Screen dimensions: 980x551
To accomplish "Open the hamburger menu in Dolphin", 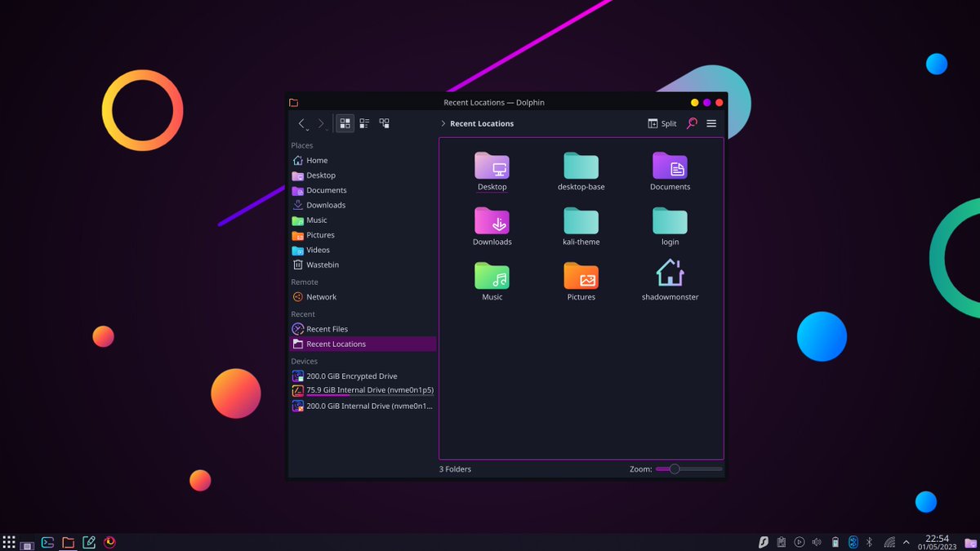I will click(711, 123).
